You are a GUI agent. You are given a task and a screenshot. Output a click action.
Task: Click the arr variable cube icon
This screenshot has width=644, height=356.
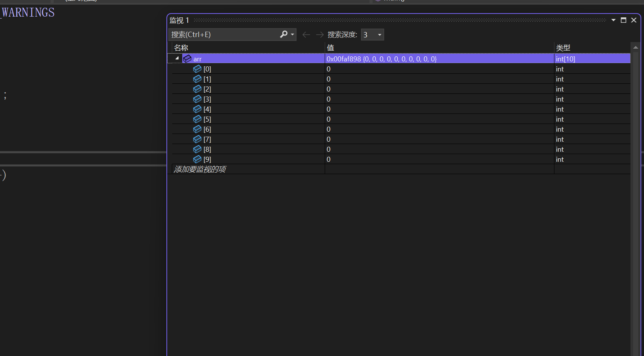(187, 59)
